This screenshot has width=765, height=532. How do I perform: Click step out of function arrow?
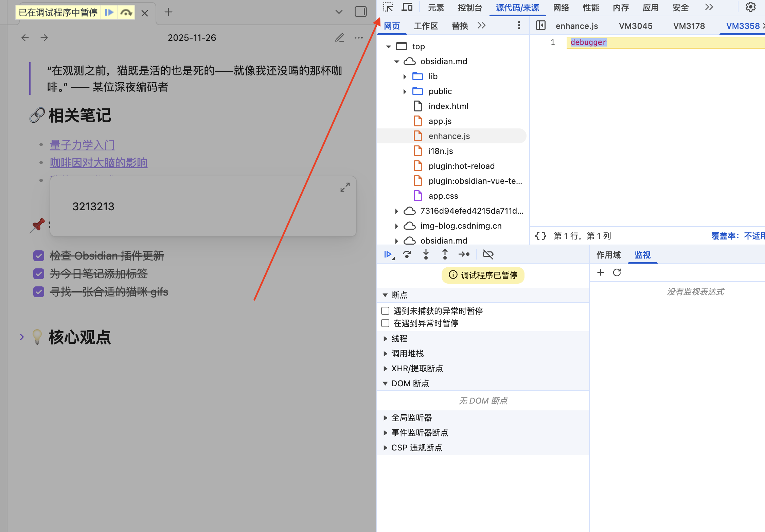click(x=445, y=254)
